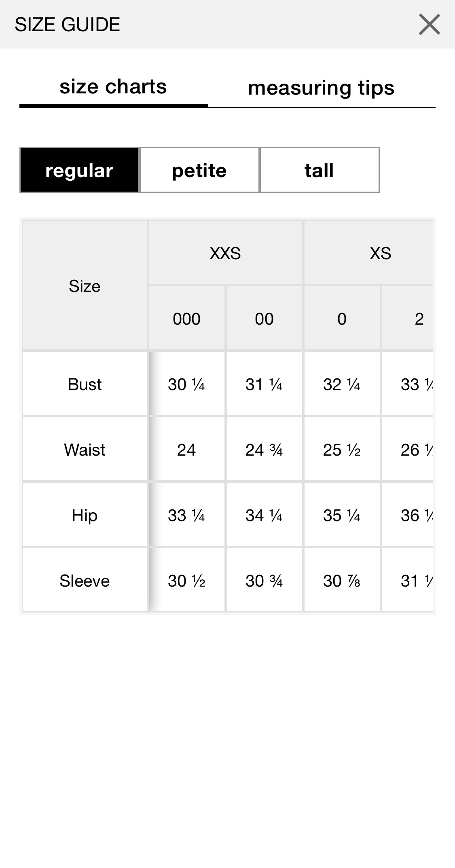Choose the regular size option
The height and width of the screenshot is (868, 455).
coord(79,170)
